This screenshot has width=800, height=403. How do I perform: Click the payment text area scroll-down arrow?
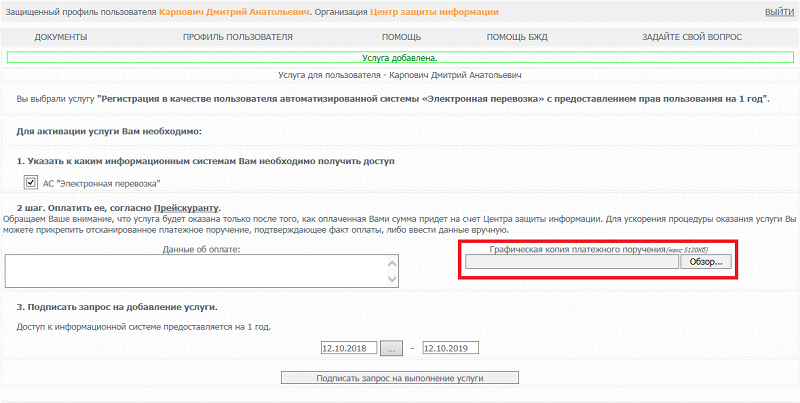[x=392, y=280]
